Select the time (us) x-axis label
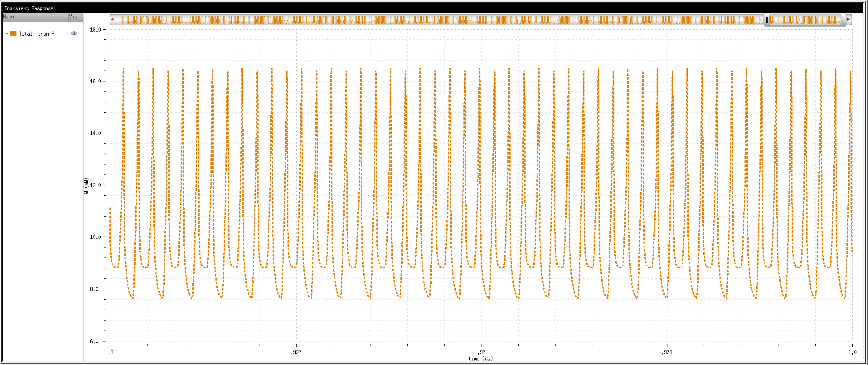 (x=481, y=359)
